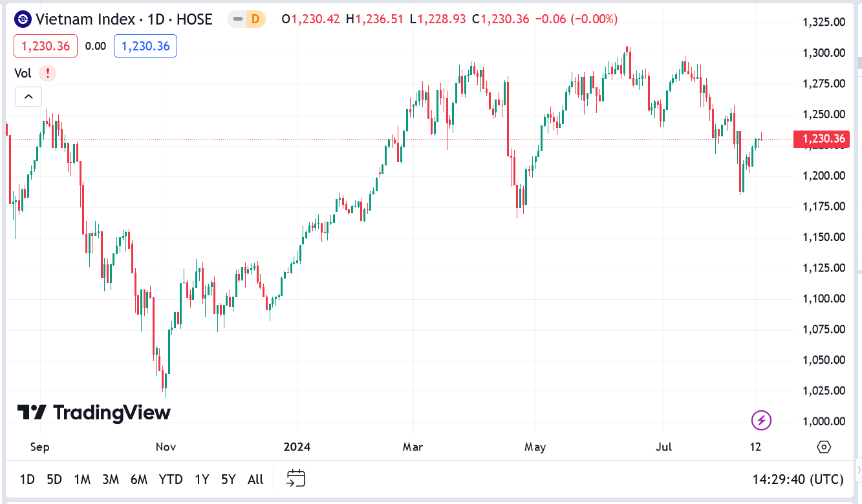Viewport: 862px width, 504px height.
Task: Open the Go-to-date calendar icon
Action: (296, 479)
